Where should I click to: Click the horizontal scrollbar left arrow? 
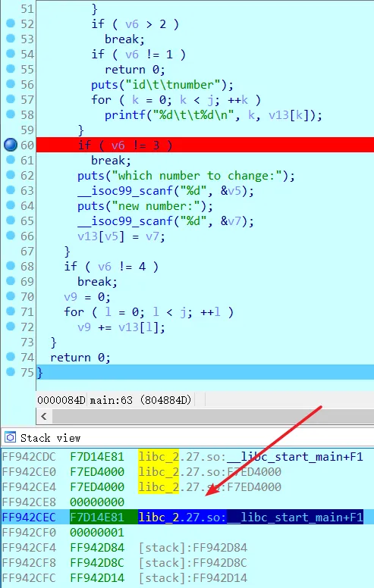coord(44,416)
